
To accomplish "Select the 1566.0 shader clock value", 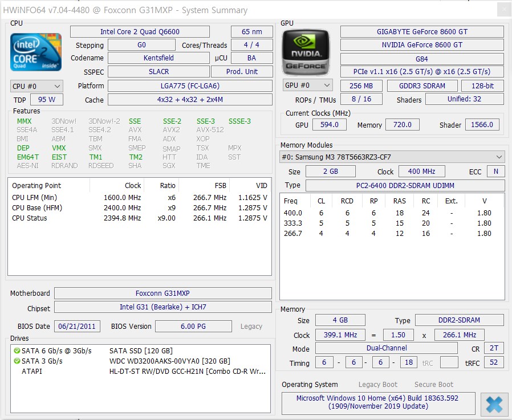I will (x=482, y=125).
